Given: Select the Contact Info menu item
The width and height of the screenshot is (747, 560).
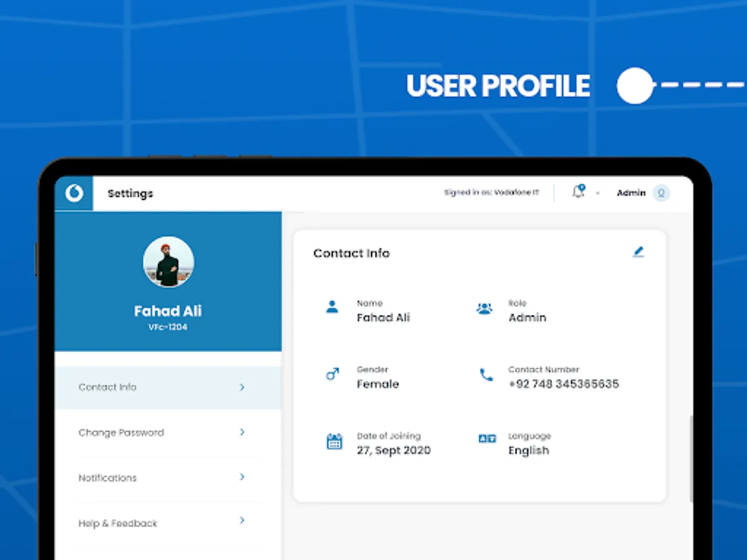Looking at the screenshot, I should click(168, 387).
